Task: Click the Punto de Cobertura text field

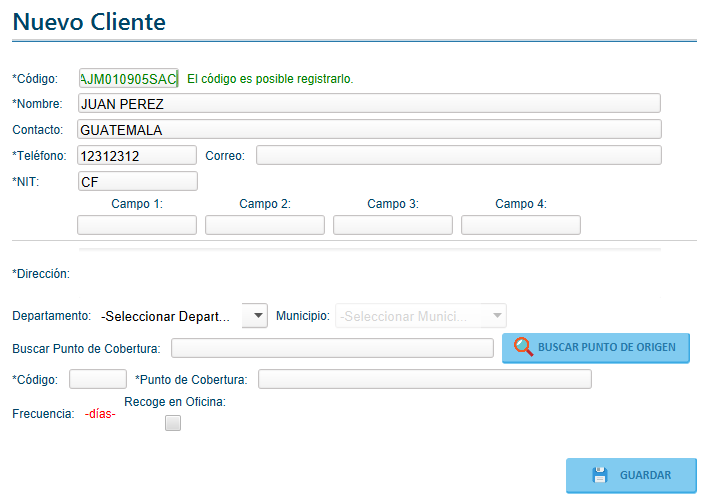Action: (x=424, y=379)
